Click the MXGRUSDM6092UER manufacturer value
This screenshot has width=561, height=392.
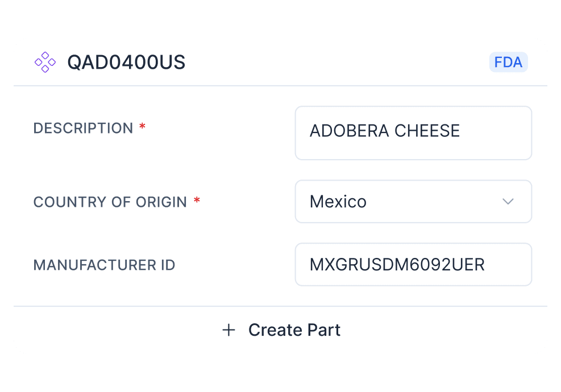tap(397, 264)
